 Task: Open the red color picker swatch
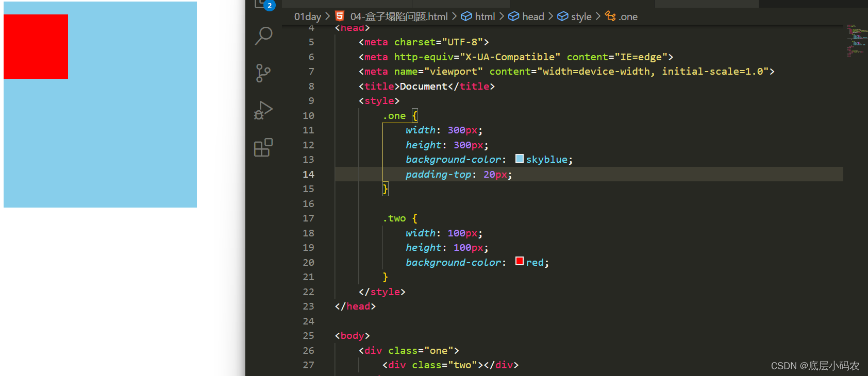click(x=520, y=261)
